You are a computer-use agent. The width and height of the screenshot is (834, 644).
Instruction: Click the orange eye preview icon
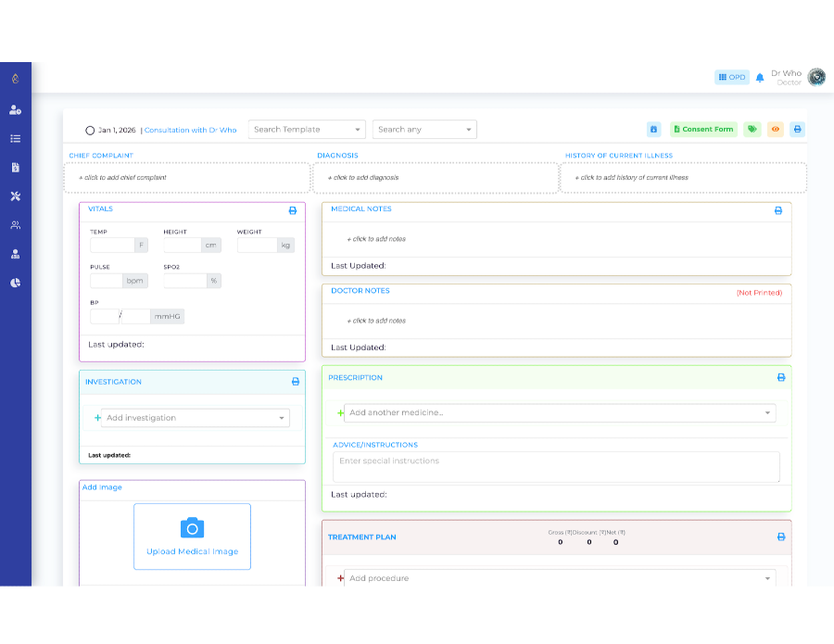pos(776,129)
